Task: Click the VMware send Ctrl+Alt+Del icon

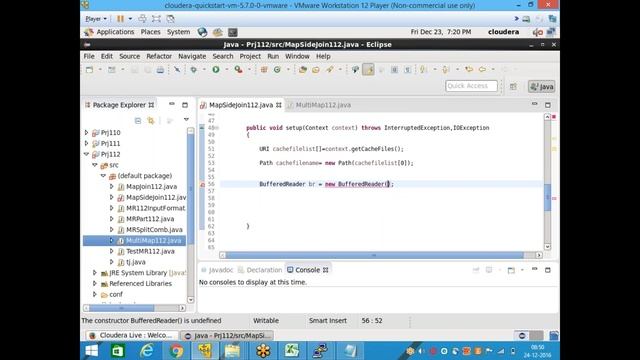Action: [x=142, y=19]
